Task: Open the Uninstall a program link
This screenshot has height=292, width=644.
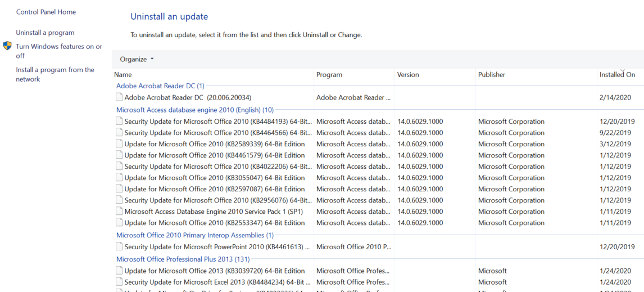Action: pyautogui.click(x=45, y=33)
